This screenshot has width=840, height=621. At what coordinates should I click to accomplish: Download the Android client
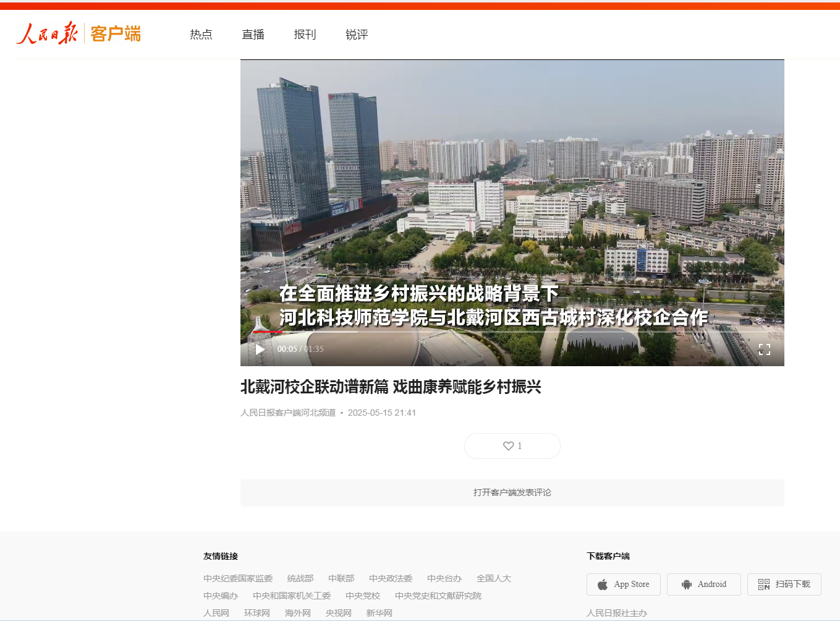[x=703, y=585]
